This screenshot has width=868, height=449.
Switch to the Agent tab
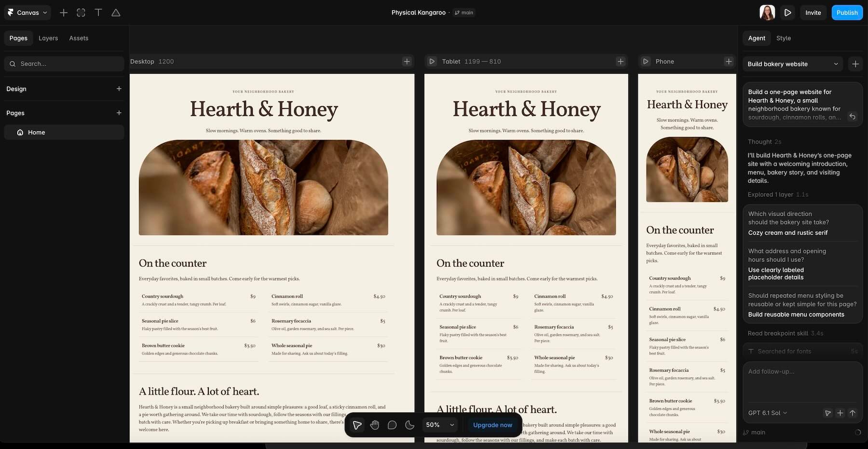(757, 38)
